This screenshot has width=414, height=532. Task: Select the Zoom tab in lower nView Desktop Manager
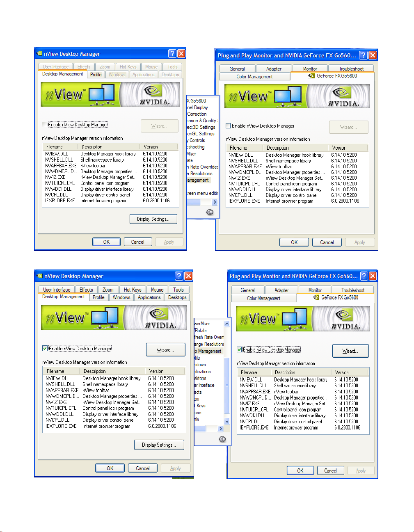pyautogui.click(x=108, y=290)
